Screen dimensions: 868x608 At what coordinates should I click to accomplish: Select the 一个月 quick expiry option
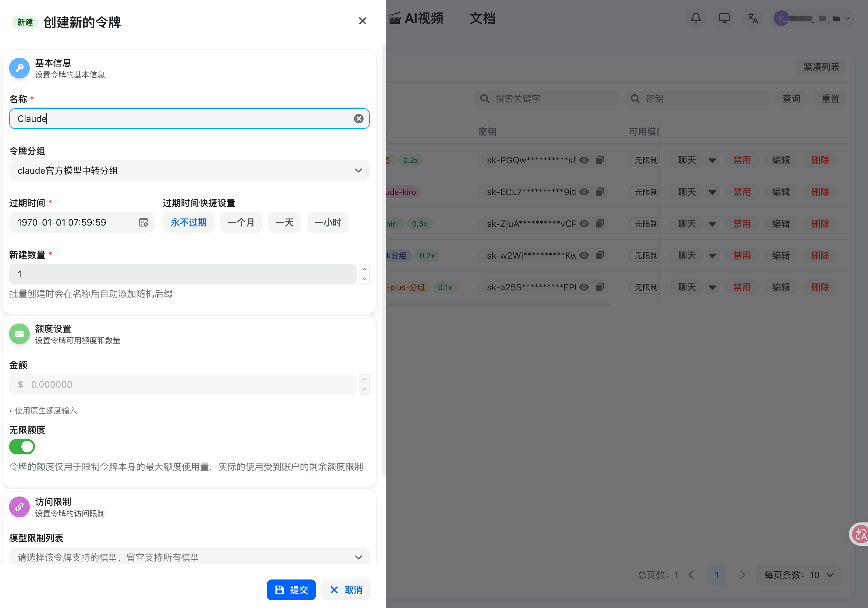point(241,222)
